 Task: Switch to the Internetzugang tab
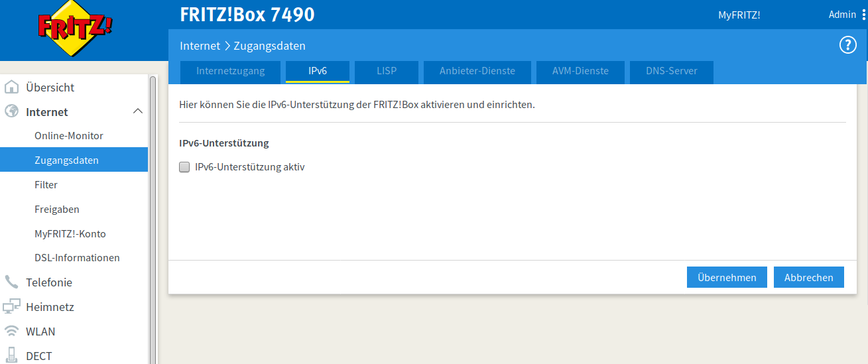230,71
